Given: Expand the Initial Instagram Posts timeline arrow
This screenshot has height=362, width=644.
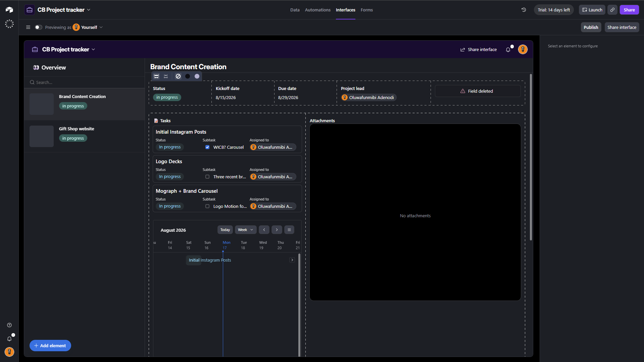Looking at the screenshot, I should pos(292,260).
